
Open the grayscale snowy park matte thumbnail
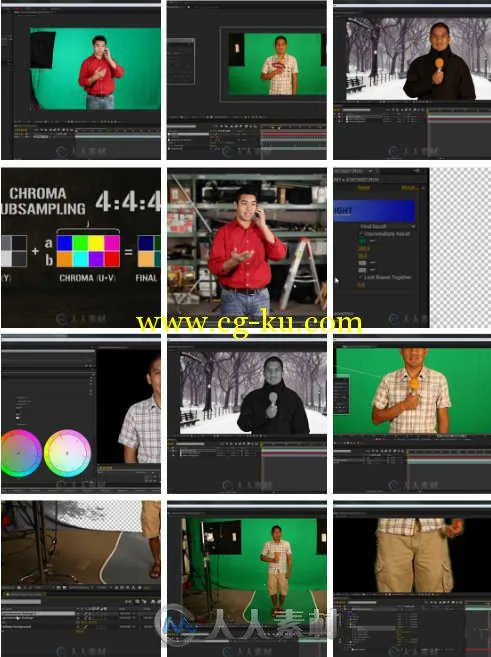click(x=247, y=414)
